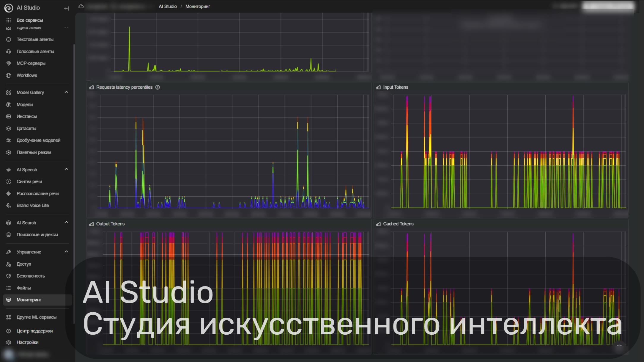Screen dimensions: 644x362
Task: Open Workflows in sidebar
Action: pyautogui.click(x=27, y=75)
